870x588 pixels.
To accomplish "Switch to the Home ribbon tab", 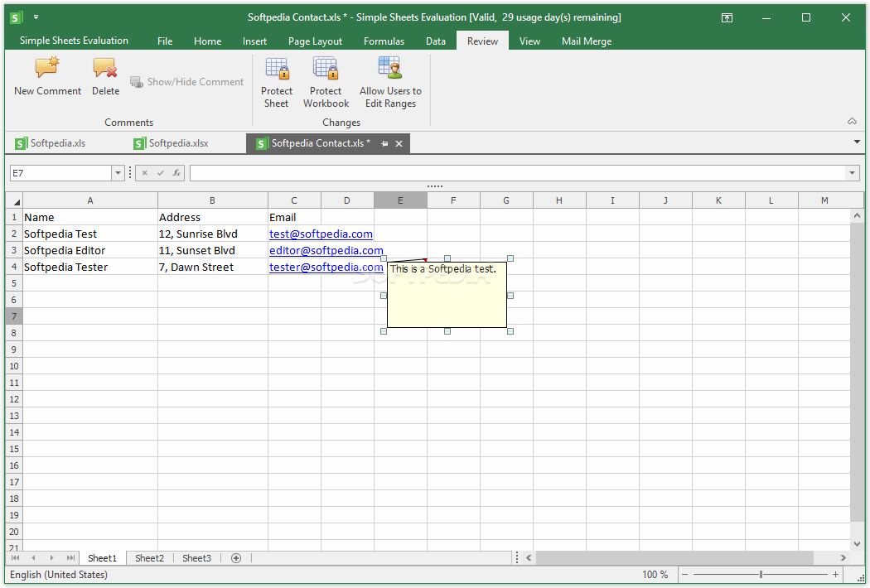I will 207,41.
